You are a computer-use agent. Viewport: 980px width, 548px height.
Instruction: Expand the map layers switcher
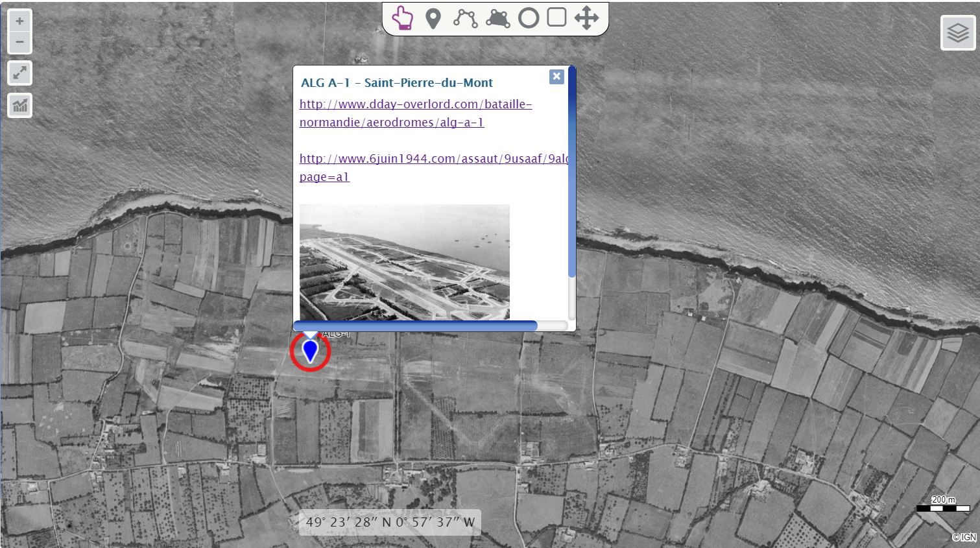[x=957, y=32]
